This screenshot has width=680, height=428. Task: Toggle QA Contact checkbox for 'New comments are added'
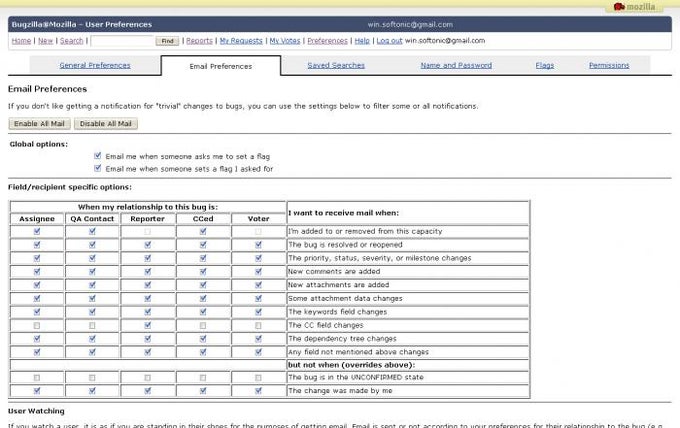92,272
